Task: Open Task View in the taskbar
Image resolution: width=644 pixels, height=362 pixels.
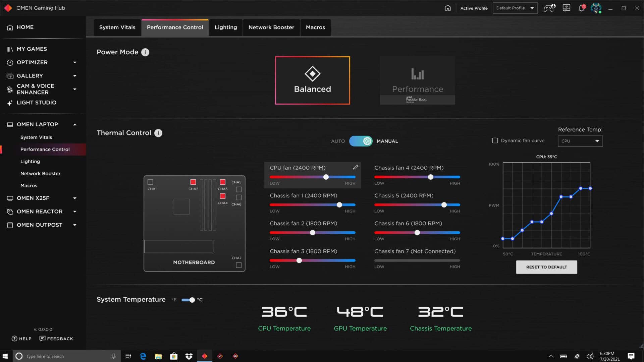Action: coord(128,356)
